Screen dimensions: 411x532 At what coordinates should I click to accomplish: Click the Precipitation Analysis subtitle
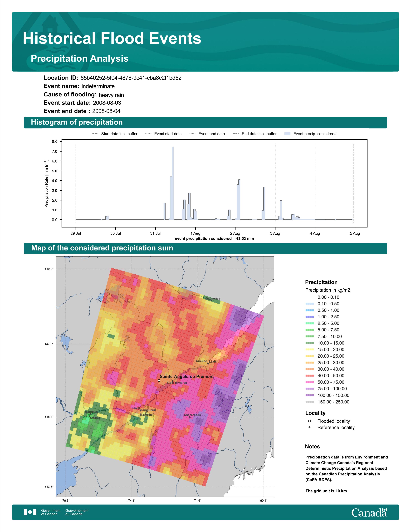80,59
